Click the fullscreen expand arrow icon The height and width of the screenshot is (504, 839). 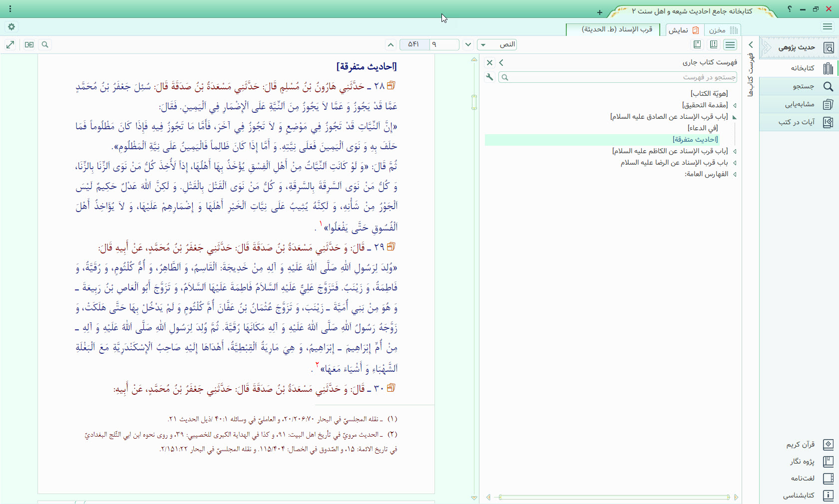(x=10, y=45)
